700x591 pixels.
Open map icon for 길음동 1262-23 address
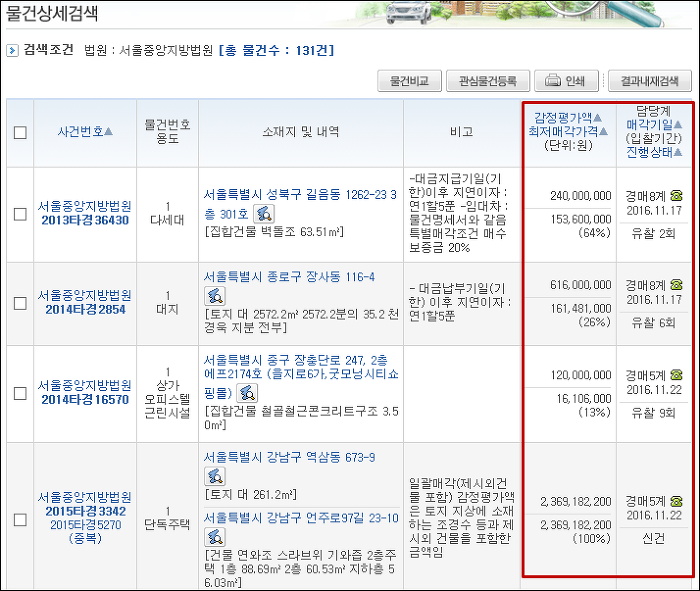[x=264, y=214]
